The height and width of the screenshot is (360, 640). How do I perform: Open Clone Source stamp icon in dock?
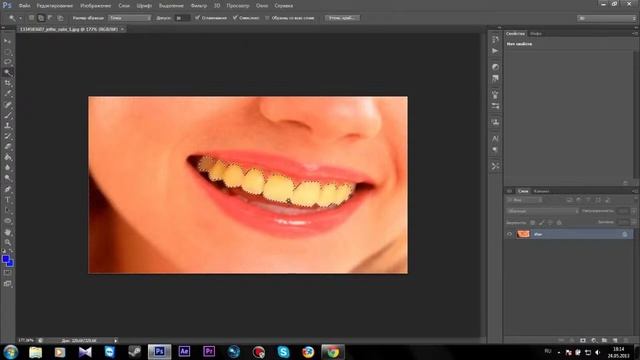coord(495,122)
